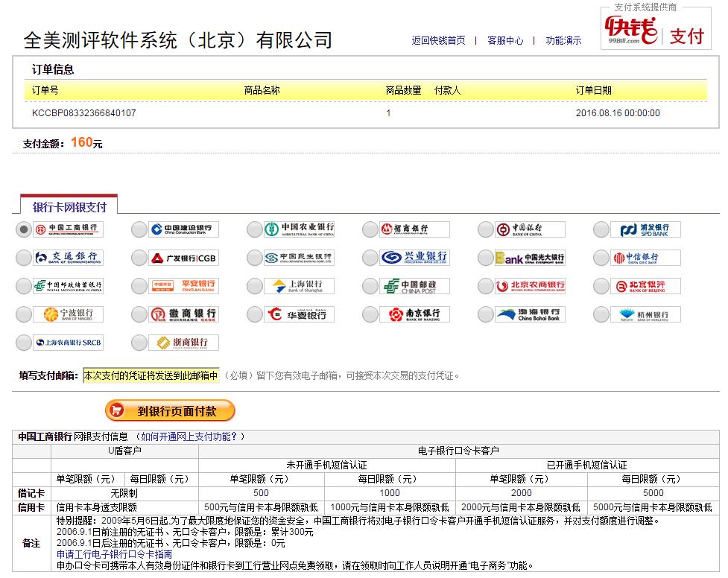Click the Shanghai Rural Commercial Bank SRCB logo
The height and width of the screenshot is (578, 728).
click(69, 343)
